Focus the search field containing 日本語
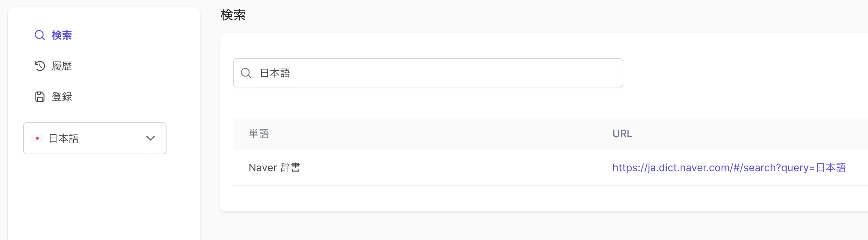The image size is (868, 240). click(428, 73)
